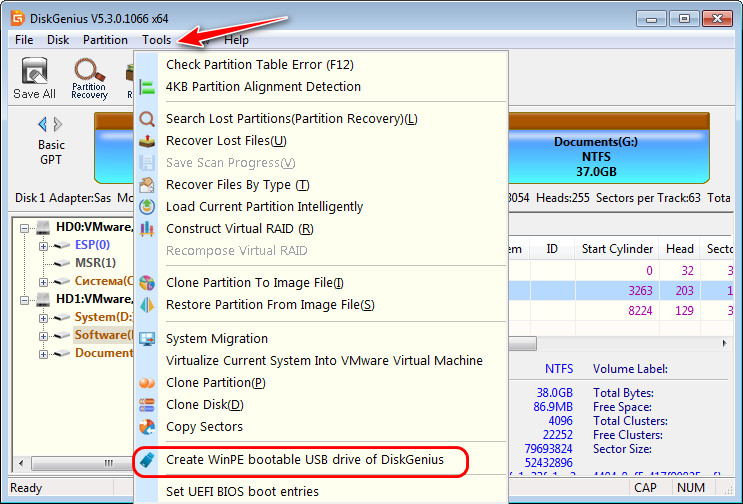Viewport: 743px width, 504px height.
Task: Collapse the HD0:VMware disk node
Action: coord(24,228)
